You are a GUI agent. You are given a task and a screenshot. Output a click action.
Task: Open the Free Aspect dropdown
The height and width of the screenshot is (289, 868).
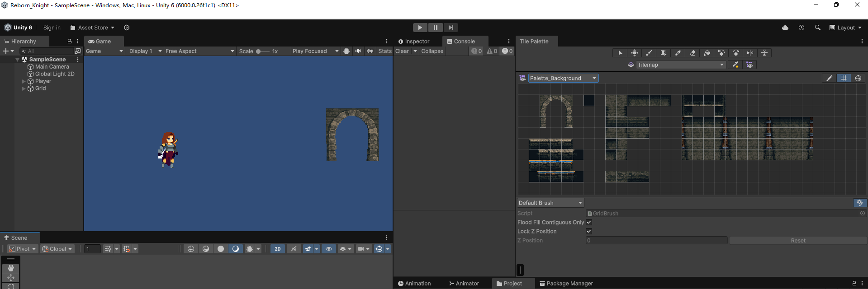click(199, 51)
